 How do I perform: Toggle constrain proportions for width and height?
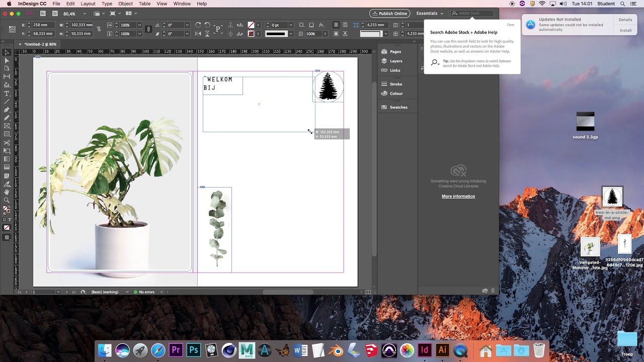[x=99, y=29]
